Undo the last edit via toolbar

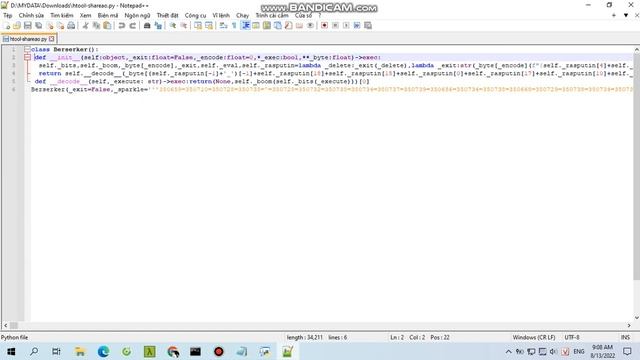tap(122, 25)
